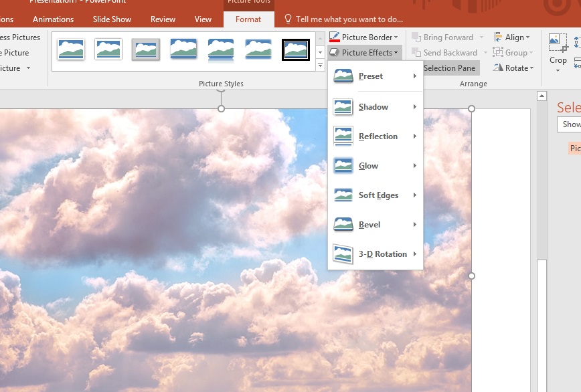Switch to the Animations tab
The image size is (581, 392).
(x=54, y=19)
